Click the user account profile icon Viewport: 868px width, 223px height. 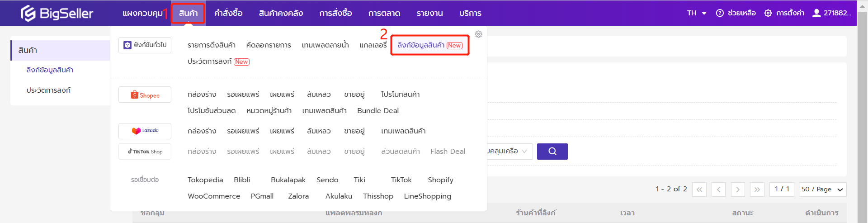(x=816, y=13)
